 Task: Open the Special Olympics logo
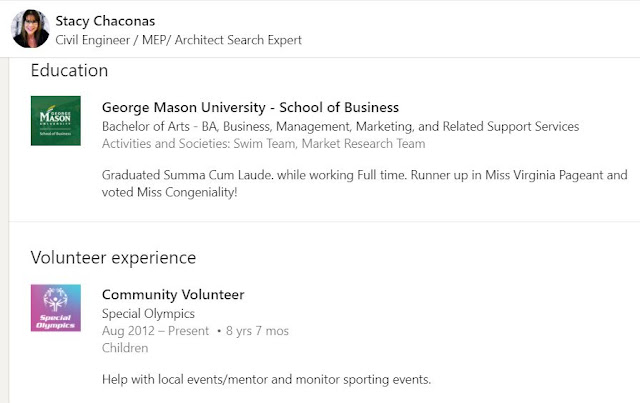(x=56, y=309)
